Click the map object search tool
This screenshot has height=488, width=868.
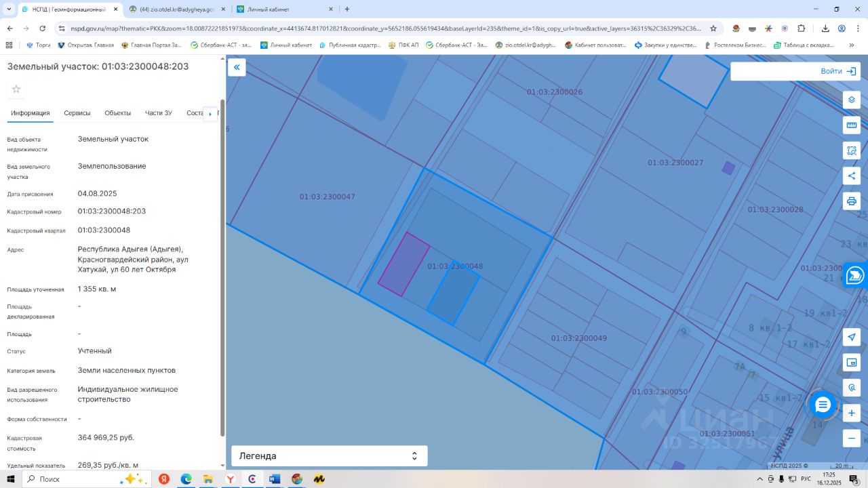[x=852, y=388]
